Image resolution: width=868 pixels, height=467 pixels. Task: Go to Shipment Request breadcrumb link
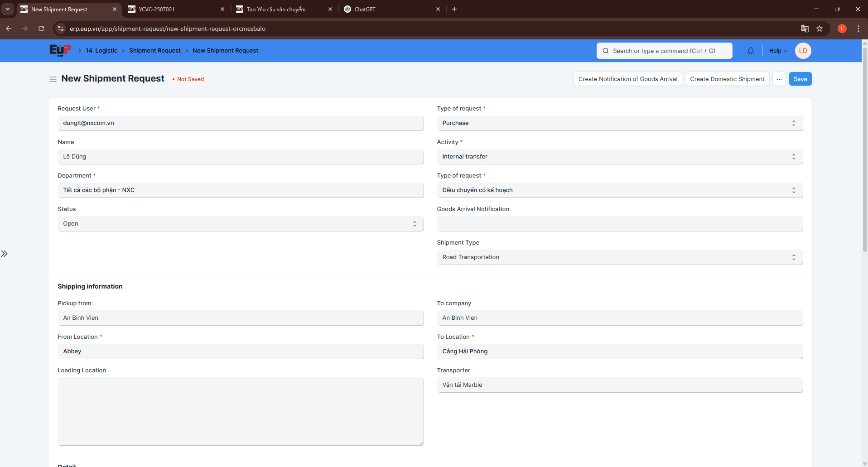155,51
